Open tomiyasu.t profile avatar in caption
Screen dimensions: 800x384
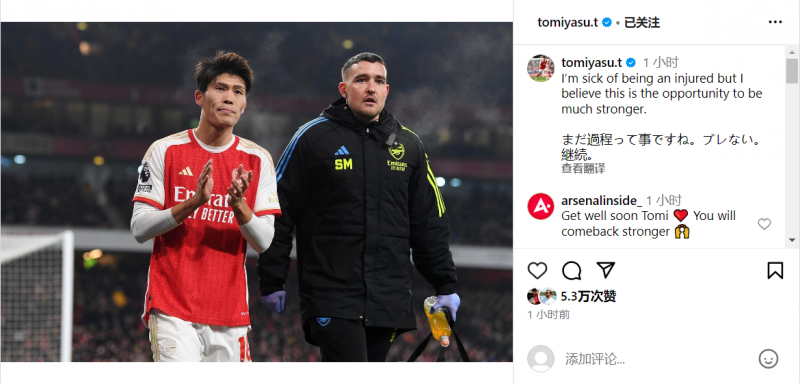coord(541,68)
